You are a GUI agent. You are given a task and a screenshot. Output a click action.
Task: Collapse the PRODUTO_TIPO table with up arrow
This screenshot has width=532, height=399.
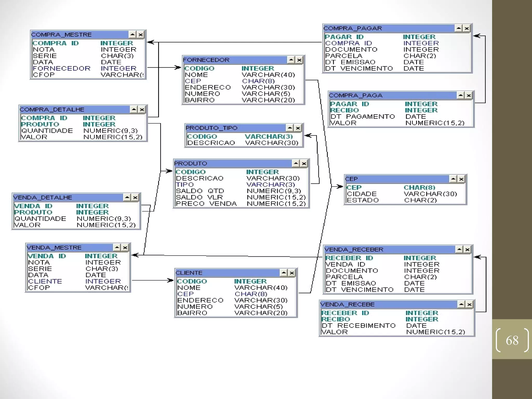[290, 128]
